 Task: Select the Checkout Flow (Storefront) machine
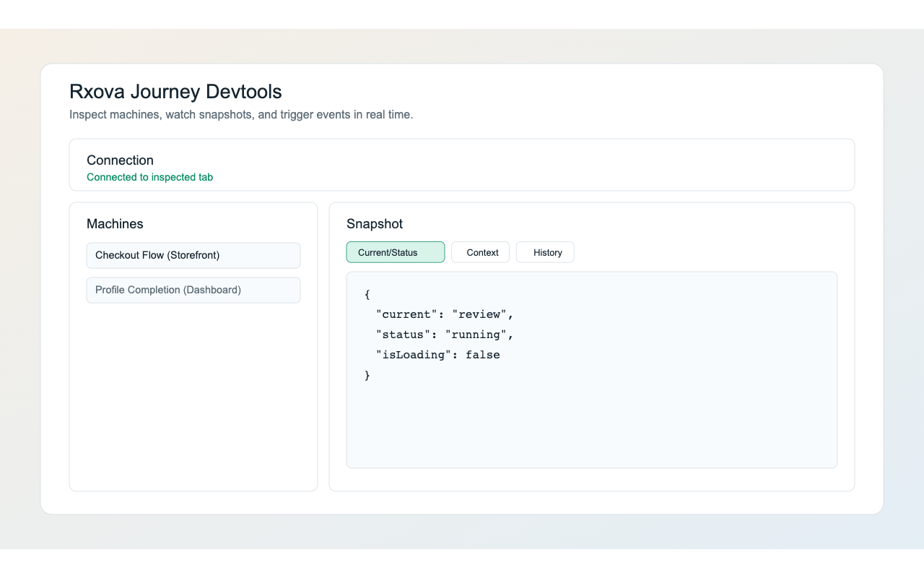point(193,255)
